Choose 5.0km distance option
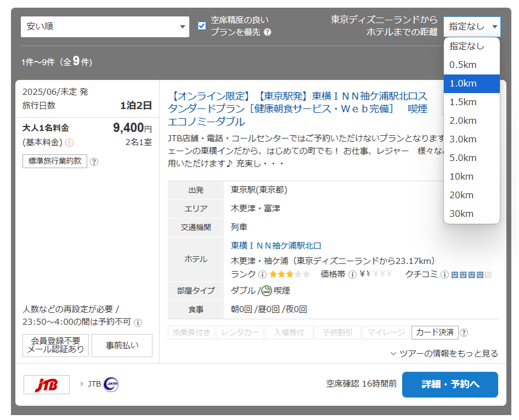The height and width of the screenshot is (420, 519). click(463, 158)
